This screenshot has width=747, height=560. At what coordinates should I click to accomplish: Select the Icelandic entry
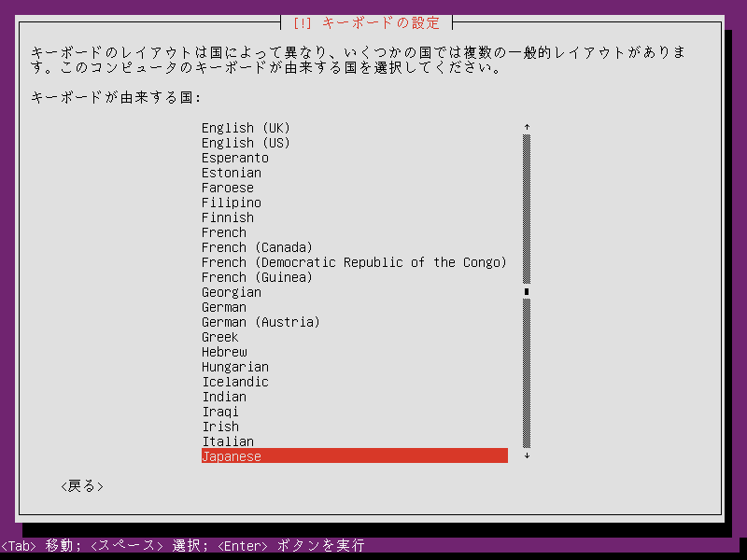(x=234, y=382)
